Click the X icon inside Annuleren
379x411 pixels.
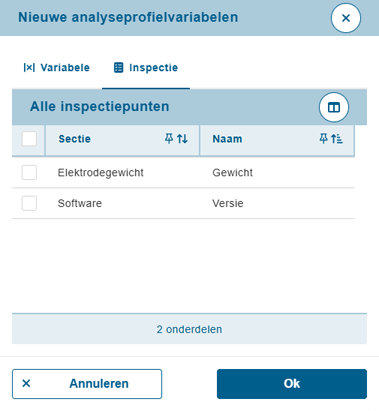pos(26,383)
